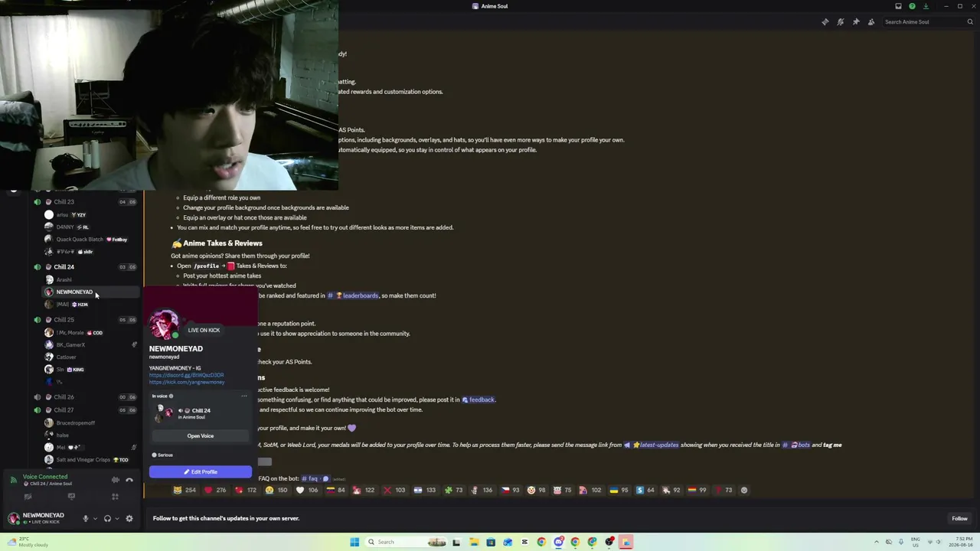The width and height of the screenshot is (980, 551).
Task: Show pinned messages
Action: pos(855,21)
